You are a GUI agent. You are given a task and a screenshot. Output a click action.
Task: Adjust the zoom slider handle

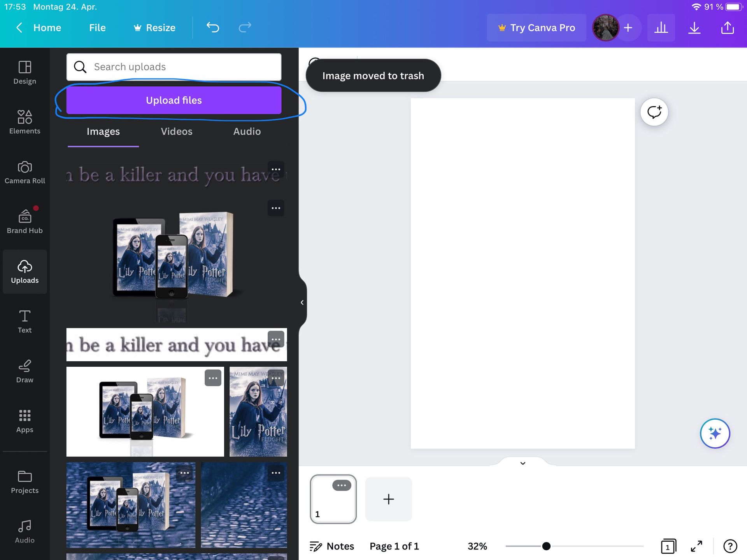point(546,546)
